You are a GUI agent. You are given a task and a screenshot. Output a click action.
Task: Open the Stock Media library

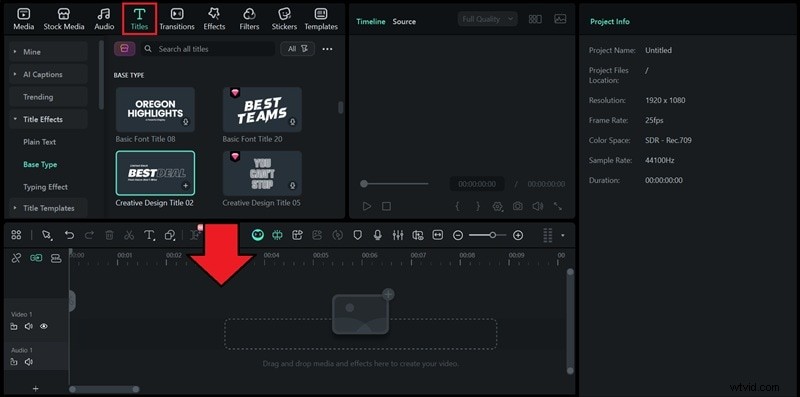64,19
